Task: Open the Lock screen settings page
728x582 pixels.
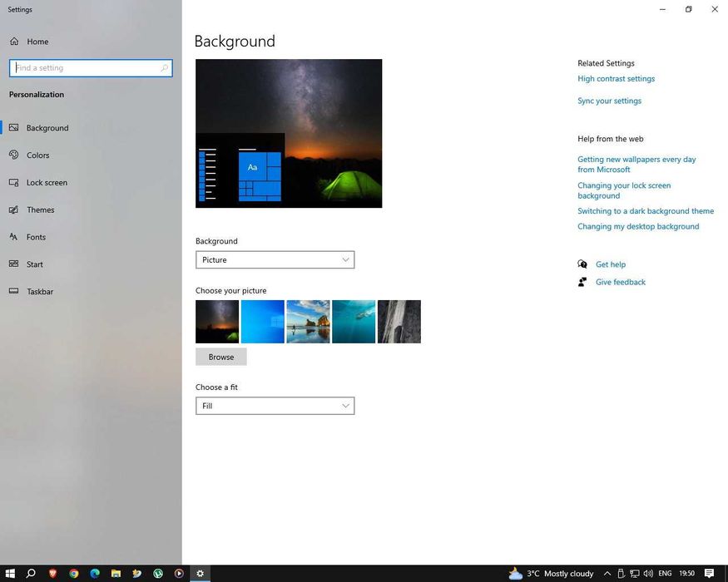Action: (91, 182)
